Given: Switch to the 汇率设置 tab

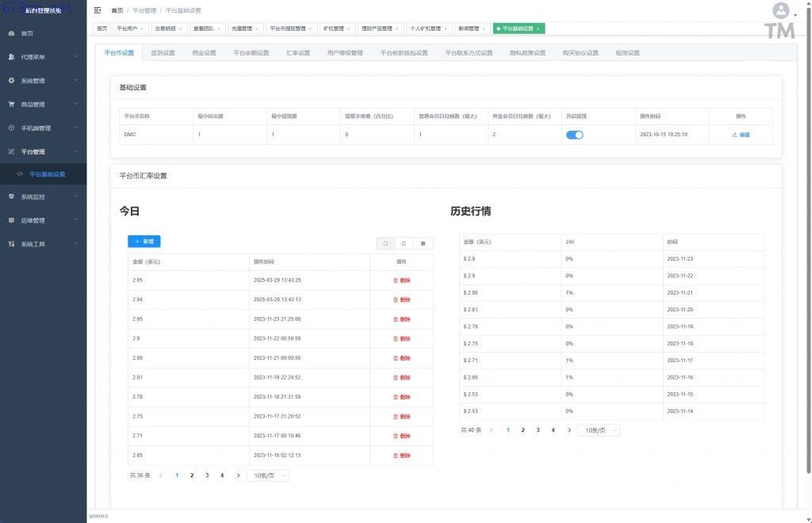Looking at the screenshot, I should [x=298, y=53].
